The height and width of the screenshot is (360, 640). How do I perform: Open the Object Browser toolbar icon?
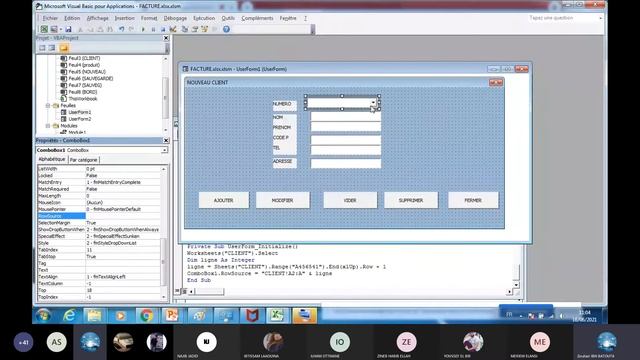204,29
